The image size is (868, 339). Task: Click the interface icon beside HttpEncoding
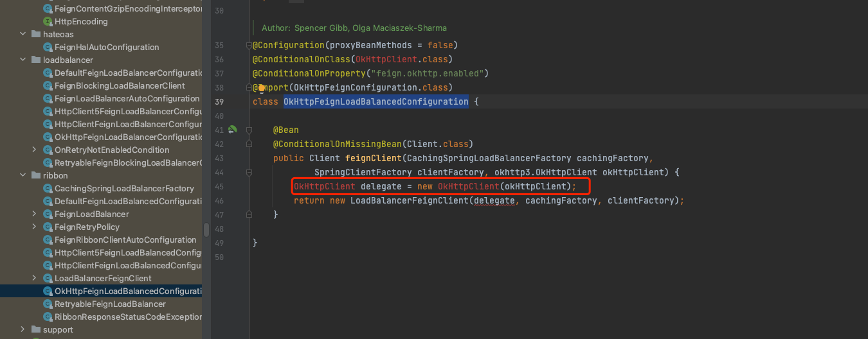(48, 22)
